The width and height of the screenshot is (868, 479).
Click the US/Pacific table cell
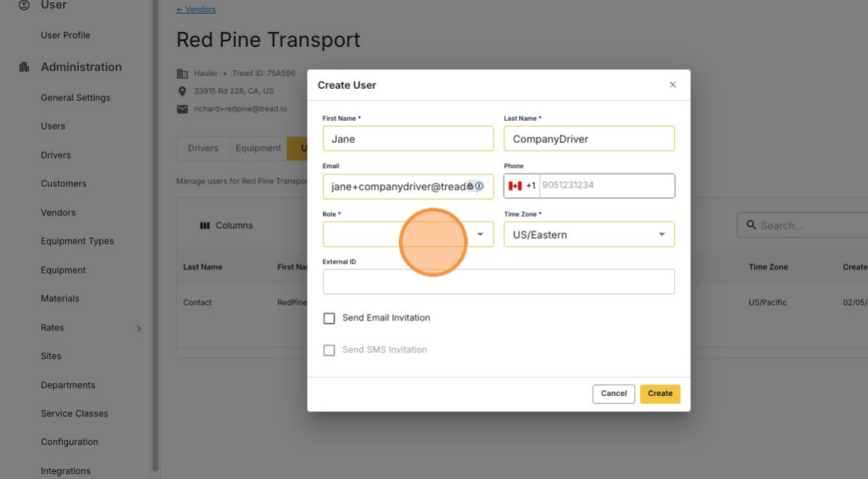tap(769, 303)
